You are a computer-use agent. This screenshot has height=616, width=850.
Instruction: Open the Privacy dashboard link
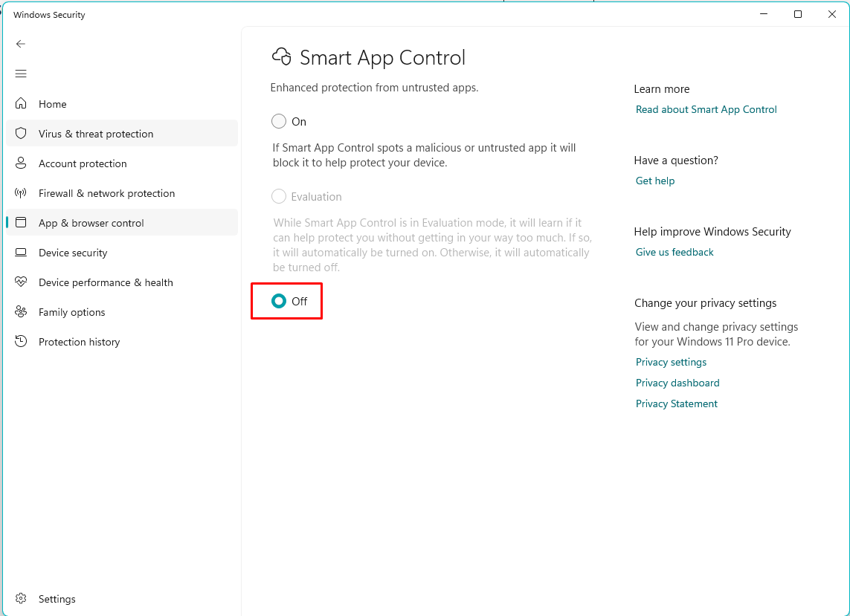point(677,383)
